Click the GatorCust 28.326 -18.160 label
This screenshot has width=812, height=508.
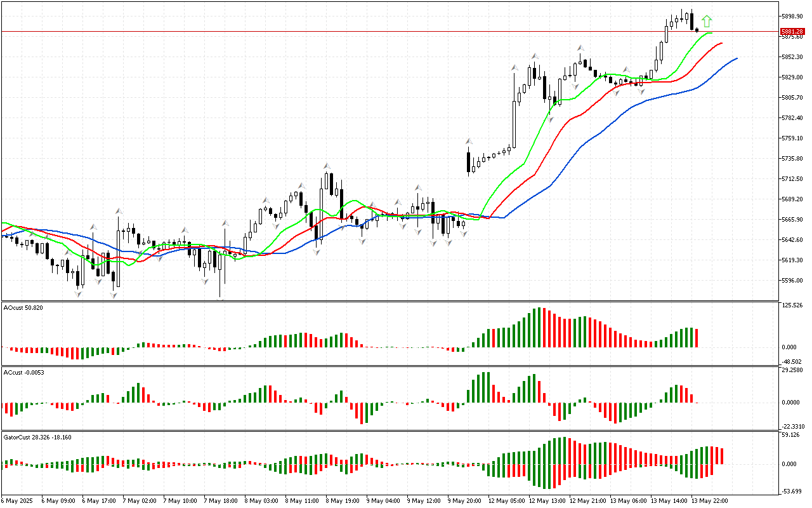[x=37, y=437]
